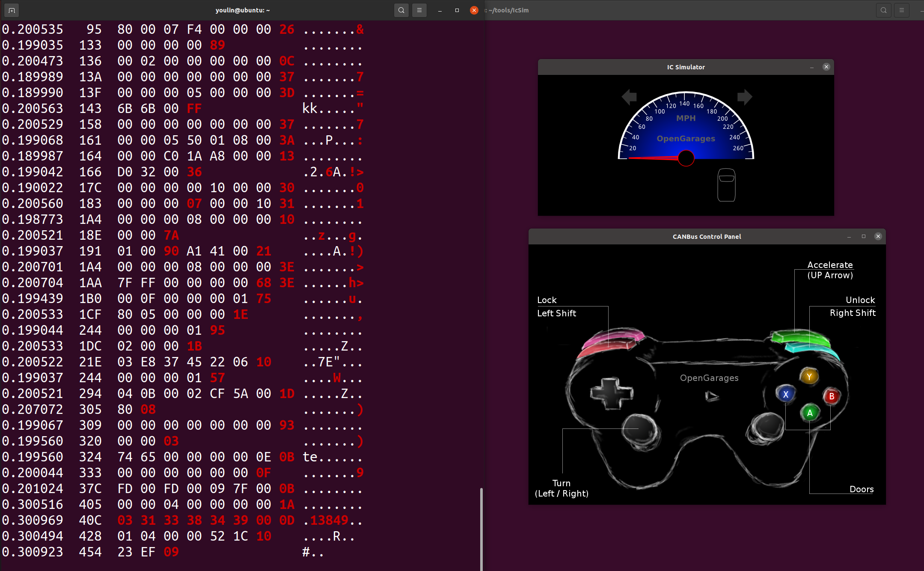This screenshot has height=571, width=924.
Task: Minimize the youlin@ubuntu terminal window
Action: point(440,10)
